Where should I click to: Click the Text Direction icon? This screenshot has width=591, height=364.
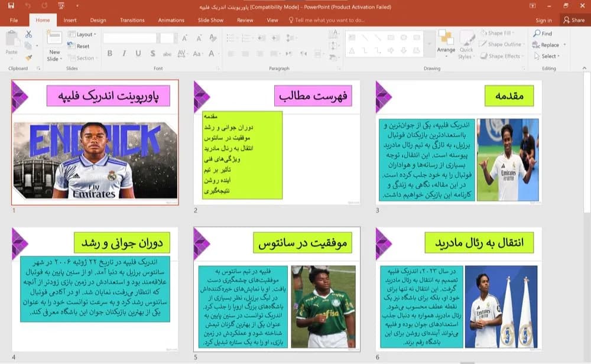(x=333, y=35)
